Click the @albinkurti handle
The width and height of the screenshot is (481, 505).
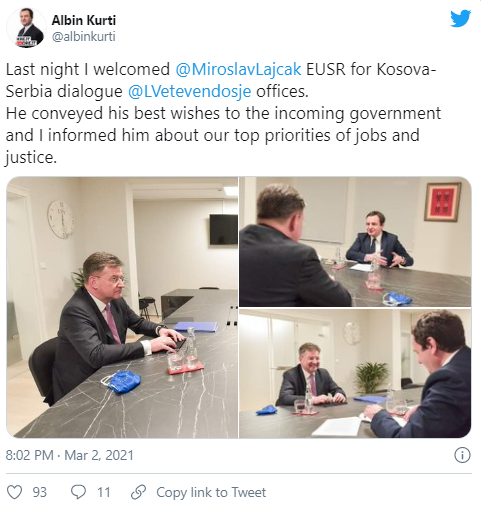(83, 36)
